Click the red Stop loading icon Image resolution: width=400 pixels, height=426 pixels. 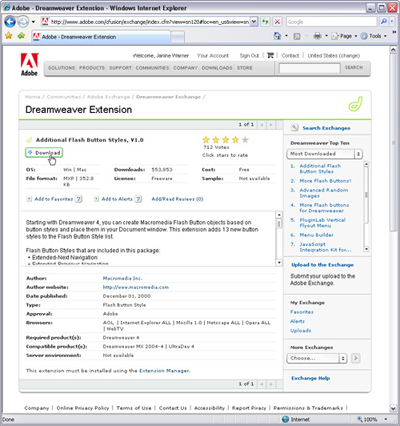(x=277, y=22)
